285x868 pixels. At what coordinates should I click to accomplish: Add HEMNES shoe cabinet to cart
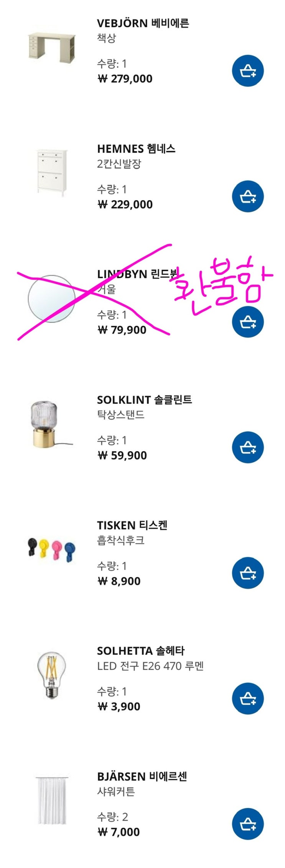pyautogui.click(x=248, y=196)
